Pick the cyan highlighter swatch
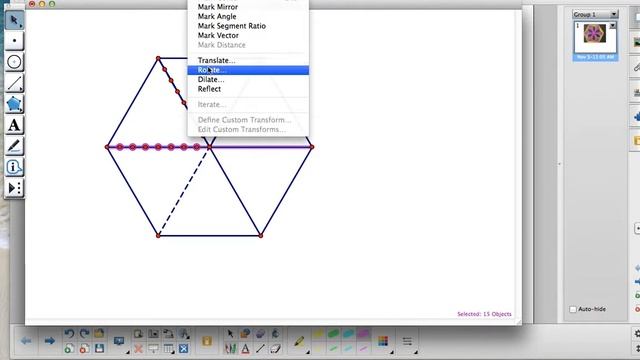Screen dimensions: 640x360 tap(348, 334)
